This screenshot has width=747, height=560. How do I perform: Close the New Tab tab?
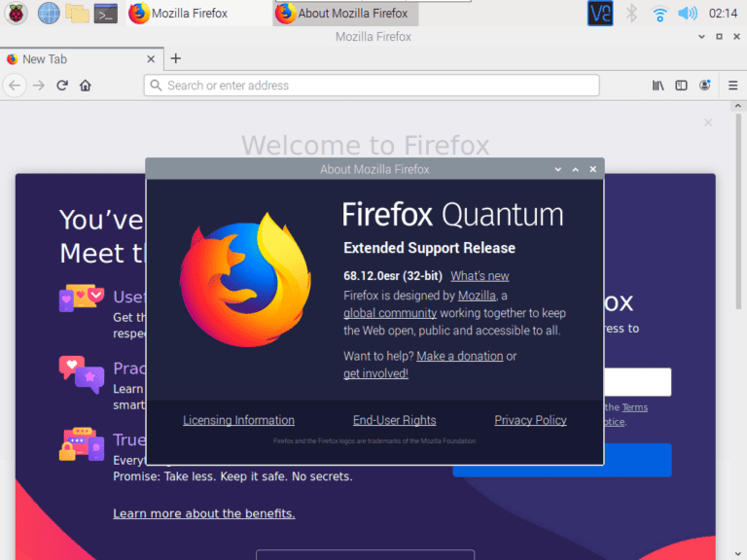pos(151,59)
